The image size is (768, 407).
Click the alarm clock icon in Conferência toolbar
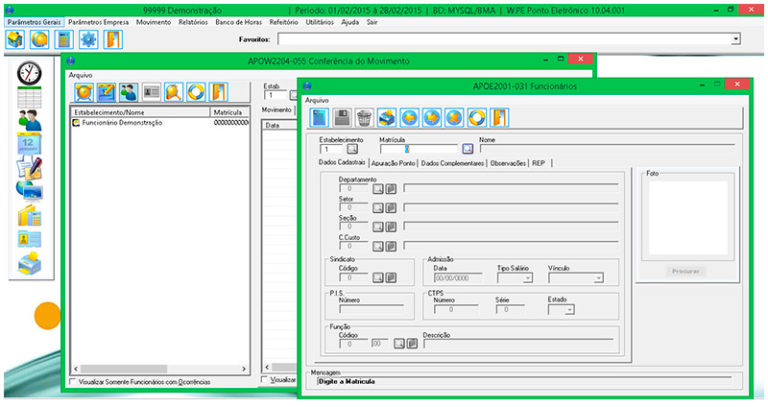(82, 92)
